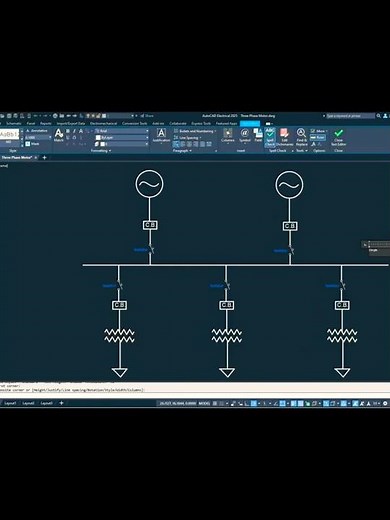Switch to the Layout1 tab

tap(10, 403)
